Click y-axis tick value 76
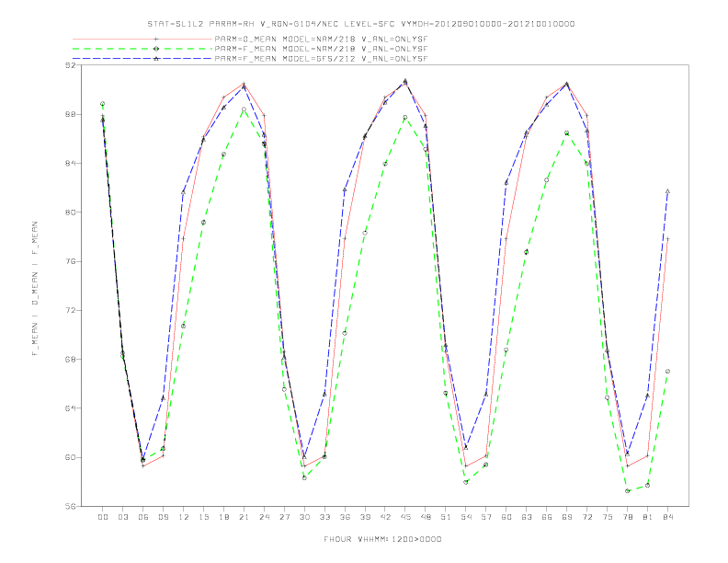This screenshot has width=728, height=563. [x=70, y=261]
